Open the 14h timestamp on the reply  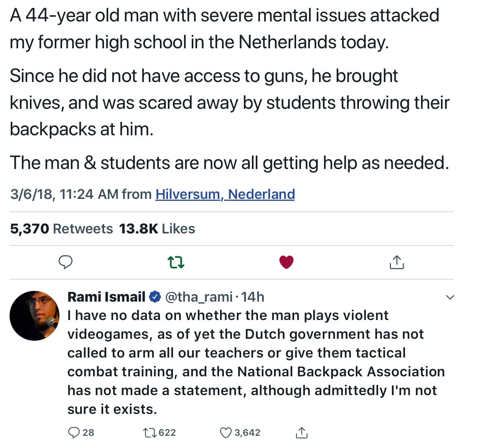(253, 297)
